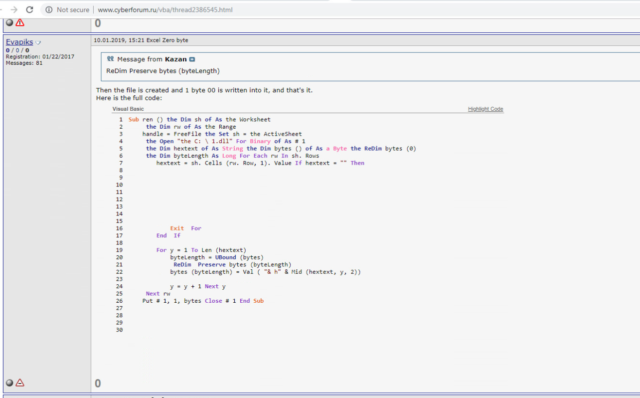The width and height of the screenshot is (640, 398).
Task: Click the post rating '0' at post bottom
Action: [98, 383]
